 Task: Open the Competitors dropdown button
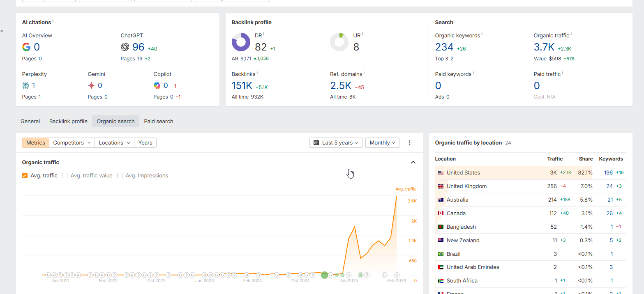click(72, 143)
